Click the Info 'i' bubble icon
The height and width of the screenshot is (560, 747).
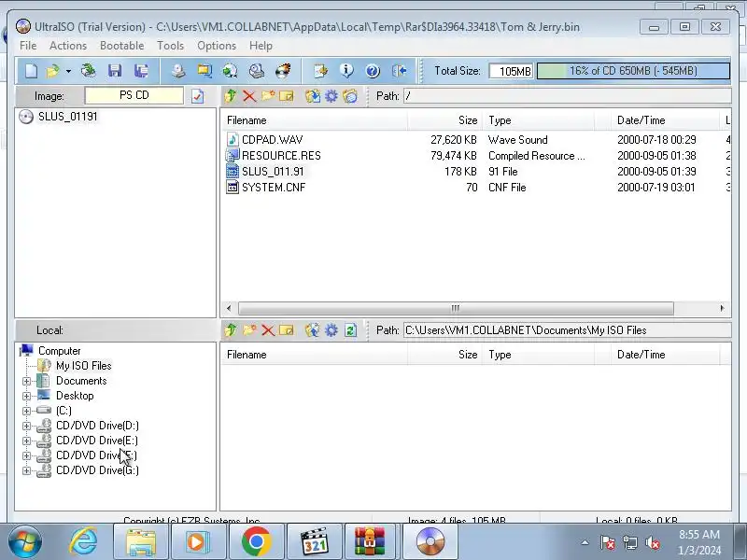346,71
